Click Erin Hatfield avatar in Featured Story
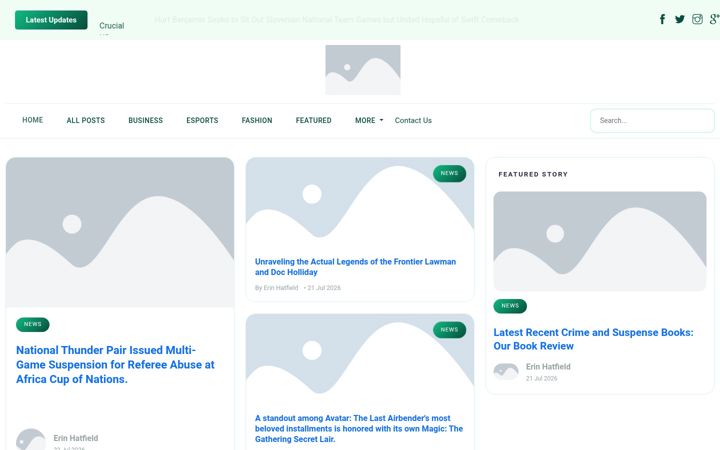 [x=506, y=371]
